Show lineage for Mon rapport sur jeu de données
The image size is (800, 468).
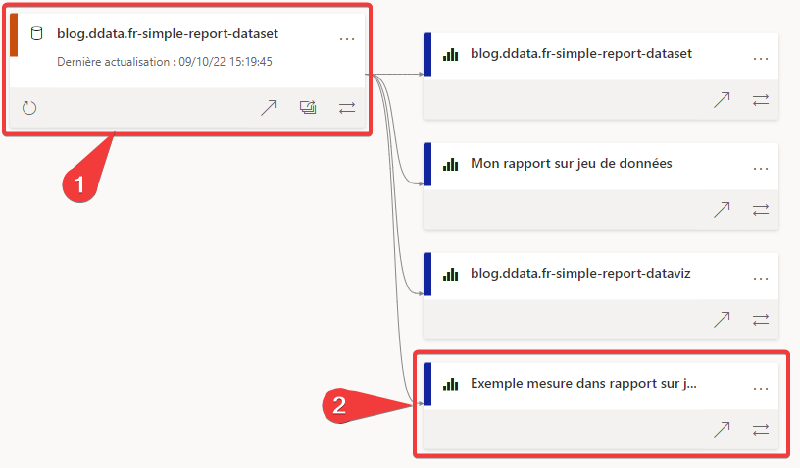pyautogui.click(x=761, y=210)
